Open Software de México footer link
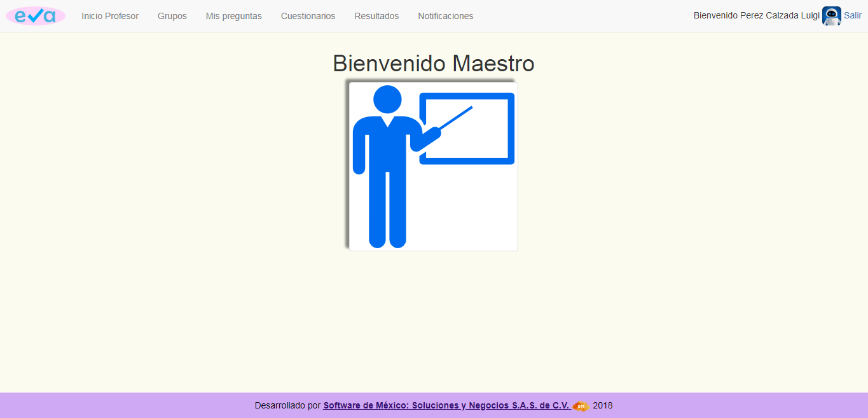This screenshot has height=418, width=868. pyautogui.click(x=446, y=405)
